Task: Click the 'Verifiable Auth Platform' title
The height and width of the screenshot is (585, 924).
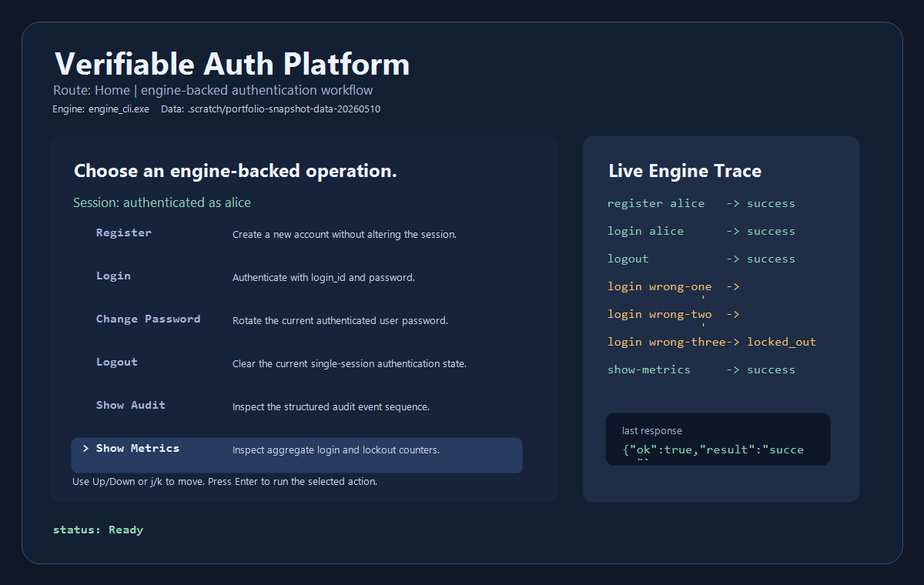Action: tap(232, 64)
